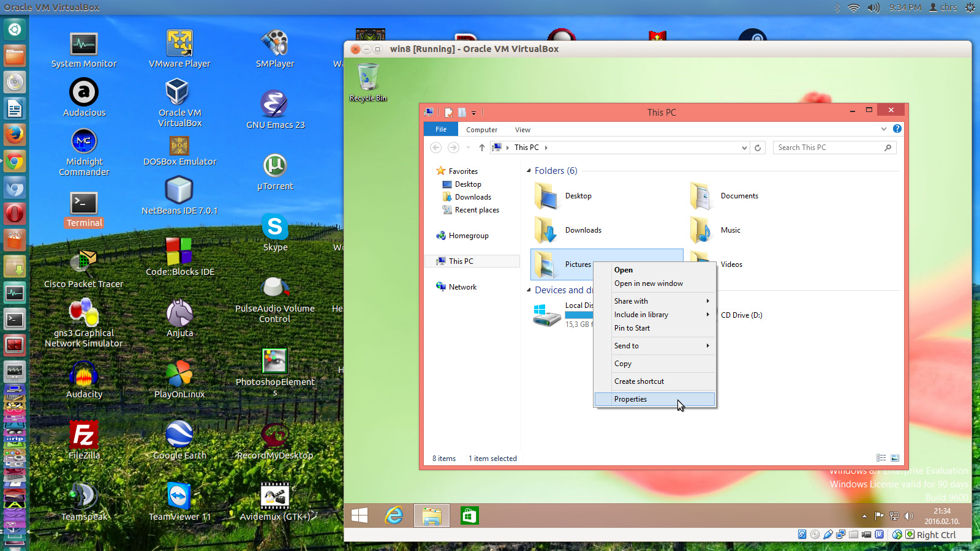Expand address bar history dropdown
The image size is (980, 551).
(x=744, y=148)
